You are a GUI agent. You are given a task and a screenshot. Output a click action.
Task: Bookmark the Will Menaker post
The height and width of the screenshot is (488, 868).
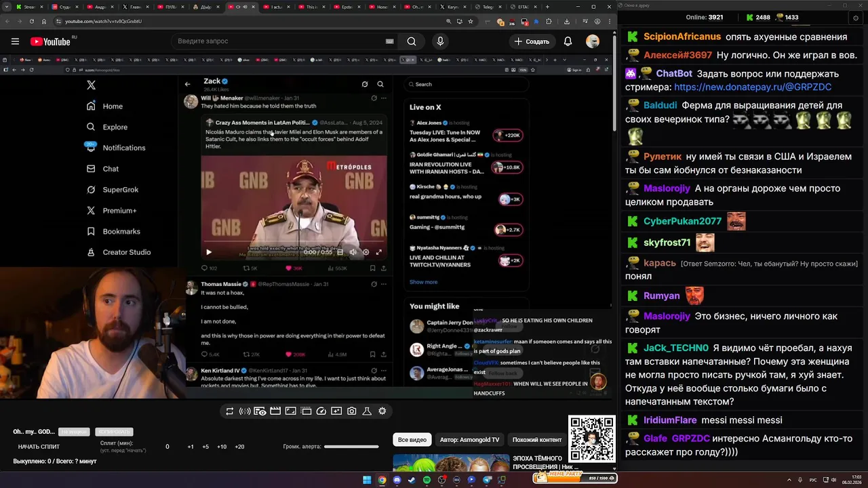[373, 268]
